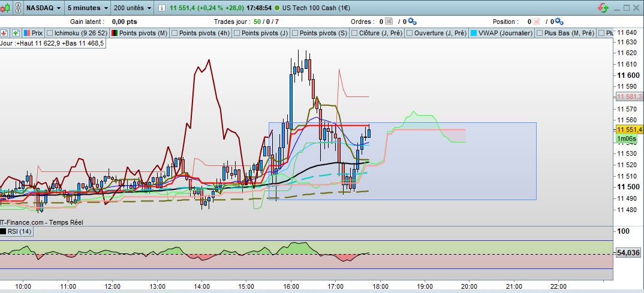644x293 pixels.
Task: Open the 200 unités dropdown
Action: (x=133, y=9)
